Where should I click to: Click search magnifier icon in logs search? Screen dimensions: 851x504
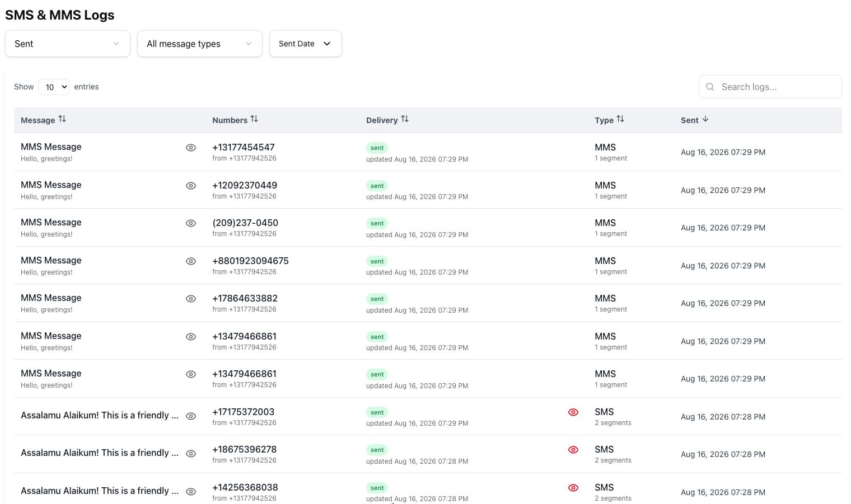coord(710,87)
